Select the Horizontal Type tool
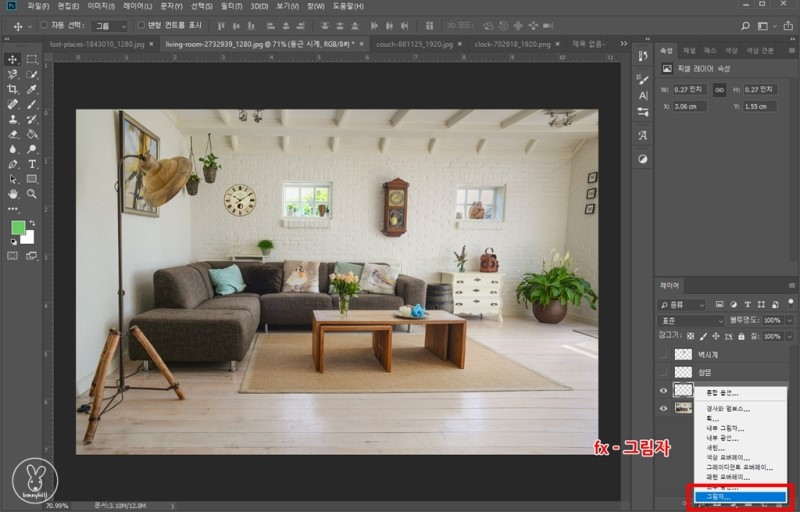Screen dimensions: 800x512 [32, 163]
